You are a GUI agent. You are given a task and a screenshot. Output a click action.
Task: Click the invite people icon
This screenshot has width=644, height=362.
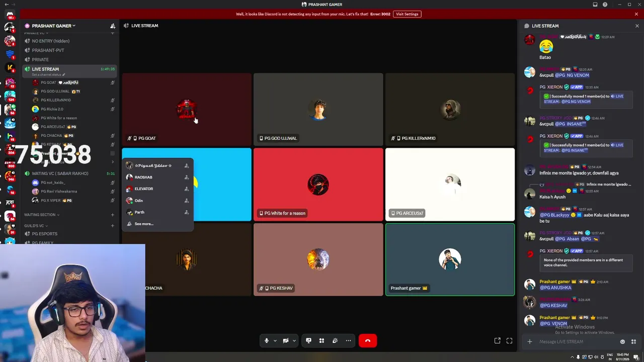(x=113, y=26)
